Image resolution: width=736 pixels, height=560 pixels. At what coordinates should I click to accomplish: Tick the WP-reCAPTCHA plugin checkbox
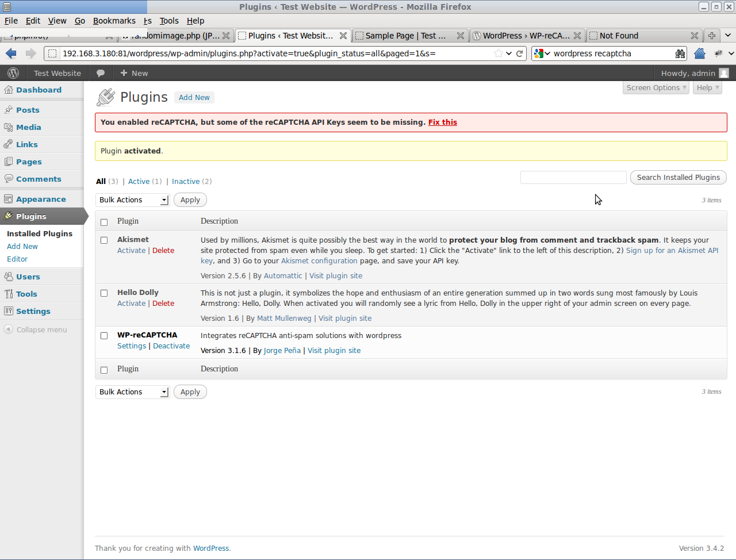click(x=104, y=336)
